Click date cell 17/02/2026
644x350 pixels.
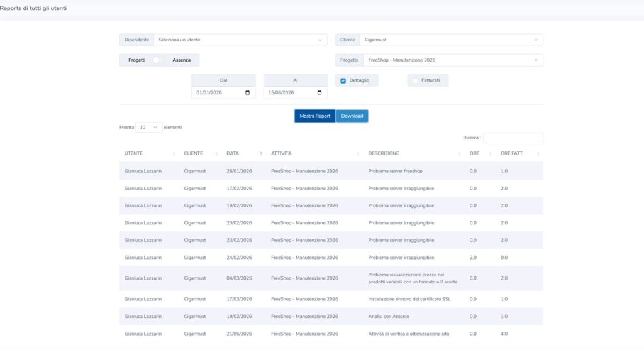pyautogui.click(x=239, y=189)
